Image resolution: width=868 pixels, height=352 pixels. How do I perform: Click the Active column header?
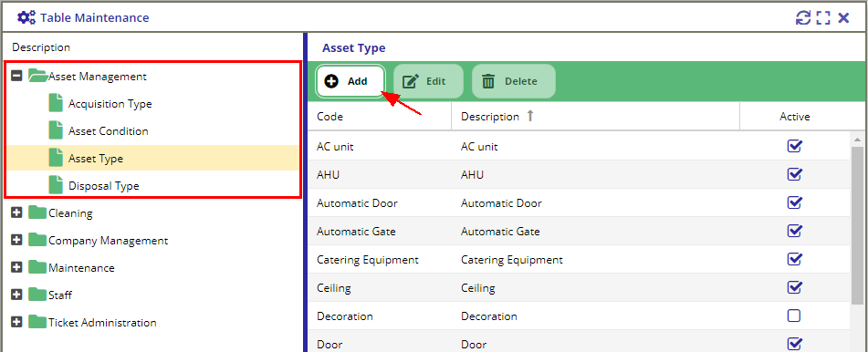tap(794, 116)
